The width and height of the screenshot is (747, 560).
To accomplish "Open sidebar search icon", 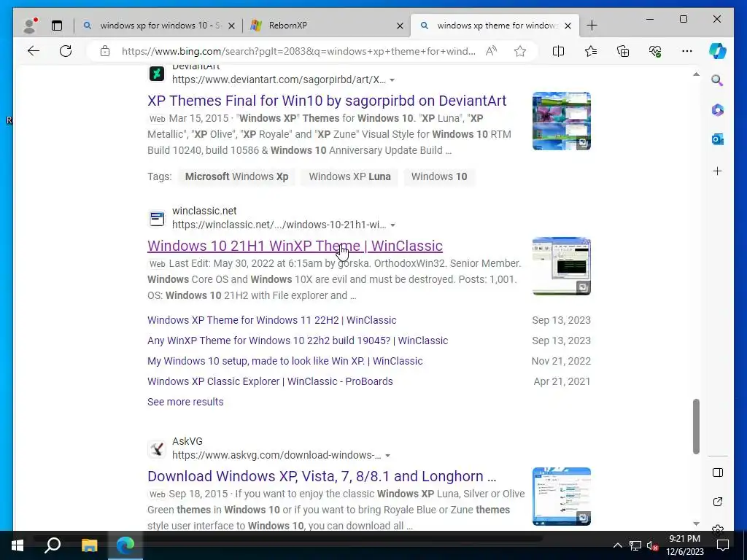I will (718, 80).
